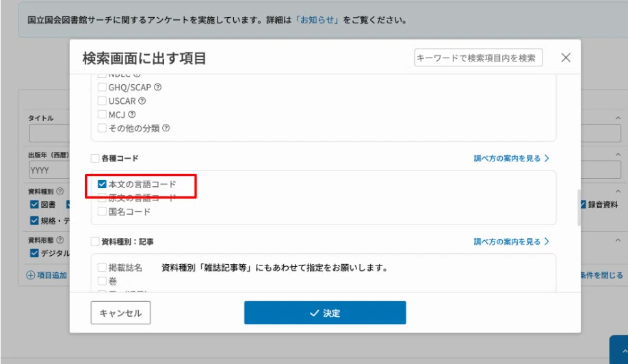Click the 条件を閉じる link

click(602, 275)
